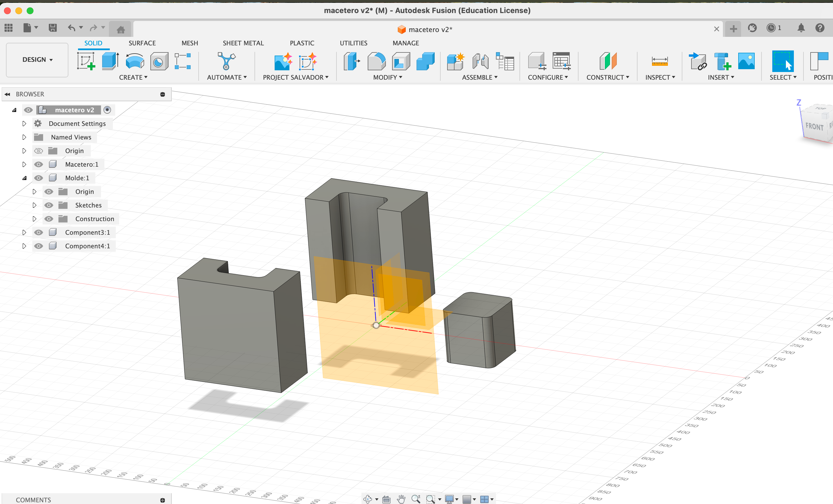Click the Joint tool icon
833x504 pixels.
pyautogui.click(x=480, y=61)
